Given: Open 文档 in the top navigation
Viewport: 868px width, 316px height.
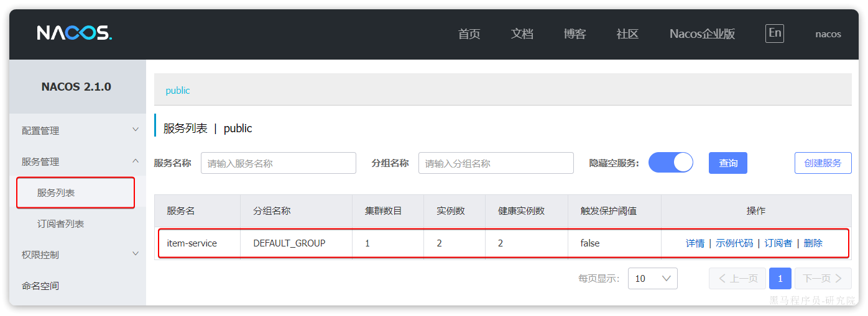Looking at the screenshot, I should pyautogui.click(x=522, y=34).
